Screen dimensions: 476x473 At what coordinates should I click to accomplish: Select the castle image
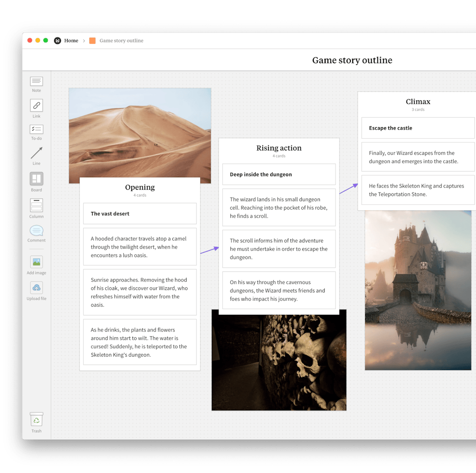pyautogui.click(x=417, y=290)
